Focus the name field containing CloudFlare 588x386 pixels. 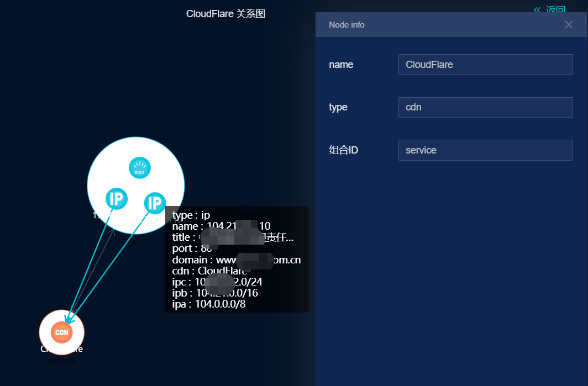click(x=485, y=65)
